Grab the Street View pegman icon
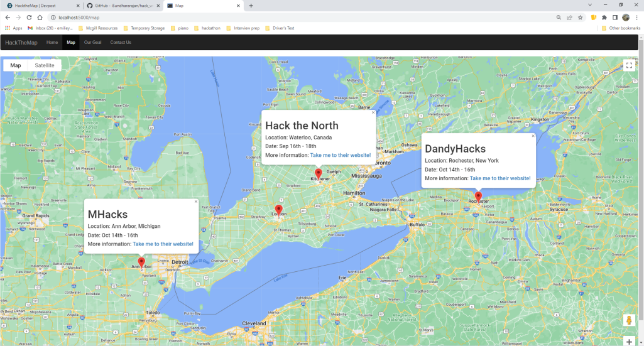 629,320
